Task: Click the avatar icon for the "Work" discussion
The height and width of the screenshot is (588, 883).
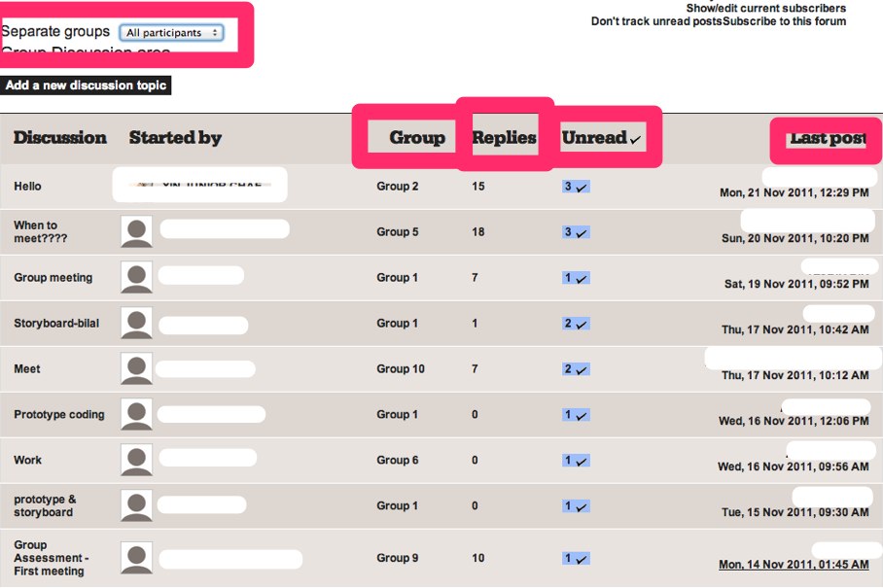Action: (x=136, y=460)
